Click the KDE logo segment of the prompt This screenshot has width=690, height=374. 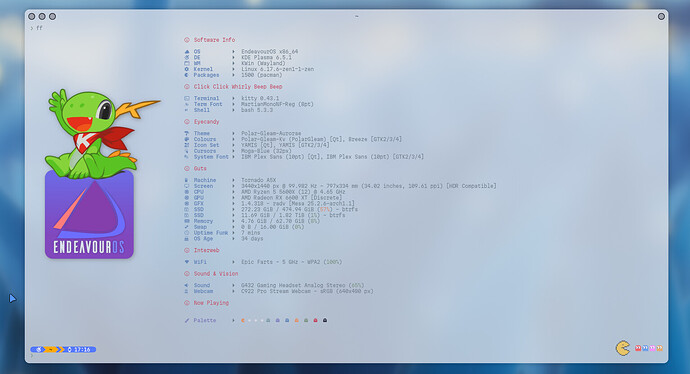point(38,349)
